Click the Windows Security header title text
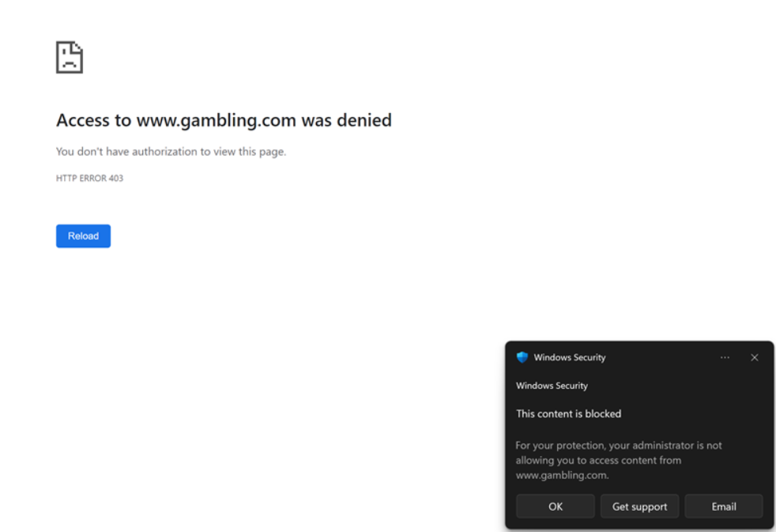This screenshot has height=532, width=776. tap(569, 357)
